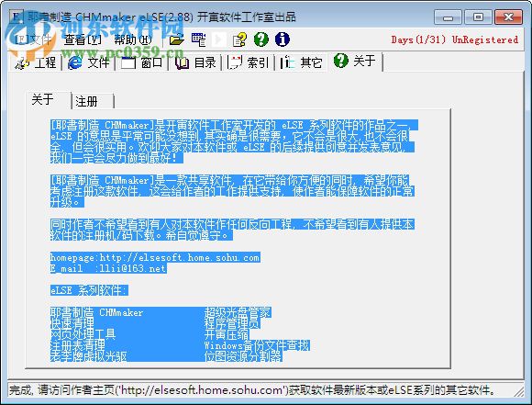Click the compile window toolbar icon
This screenshot has width=532, height=405.
(198, 39)
